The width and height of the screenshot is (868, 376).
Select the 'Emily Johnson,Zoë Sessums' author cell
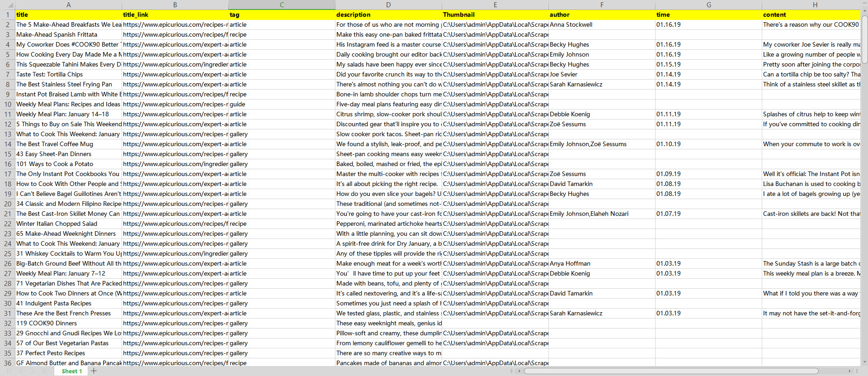click(x=602, y=144)
